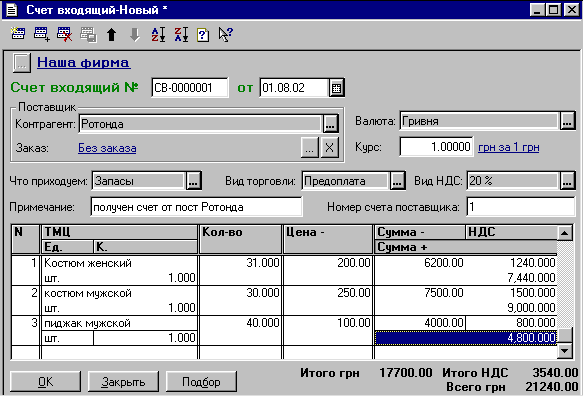Open the Без заказа order link
This screenshot has width=583, height=396.
[x=107, y=148]
